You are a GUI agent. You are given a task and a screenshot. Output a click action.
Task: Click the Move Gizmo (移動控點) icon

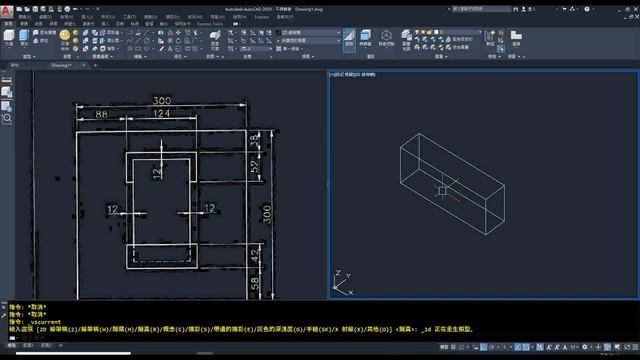pos(387,38)
